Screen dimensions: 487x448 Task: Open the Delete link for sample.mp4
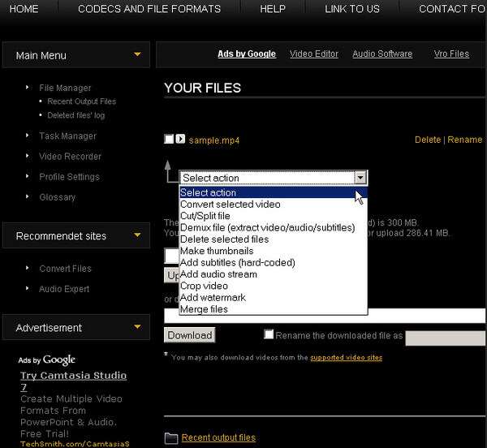coord(428,140)
